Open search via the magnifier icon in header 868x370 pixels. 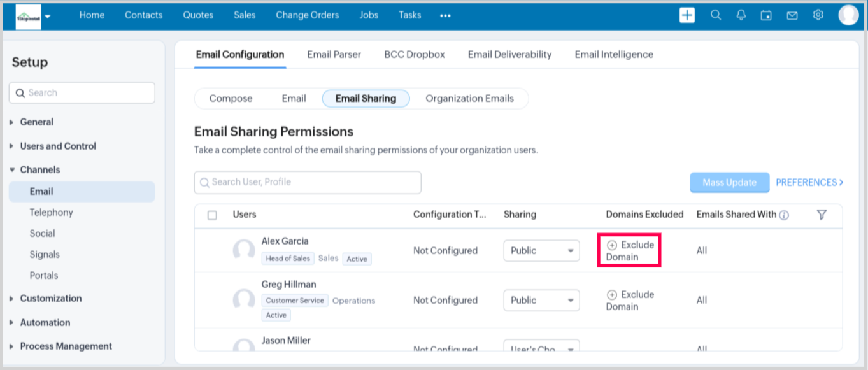point(716,15)
